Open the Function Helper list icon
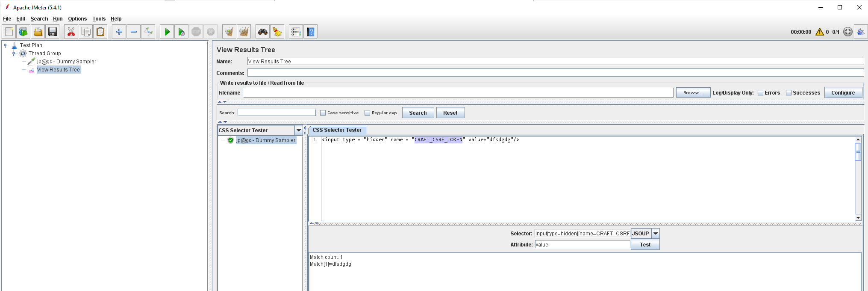This screenshot has height=291, width=868. [x=296, y=32]
